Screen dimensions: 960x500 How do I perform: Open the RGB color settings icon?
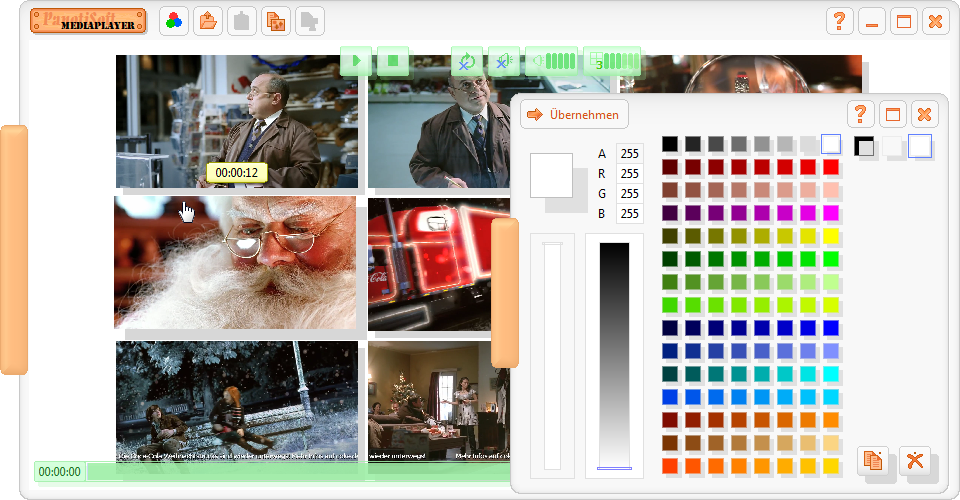tap(174, 21)
